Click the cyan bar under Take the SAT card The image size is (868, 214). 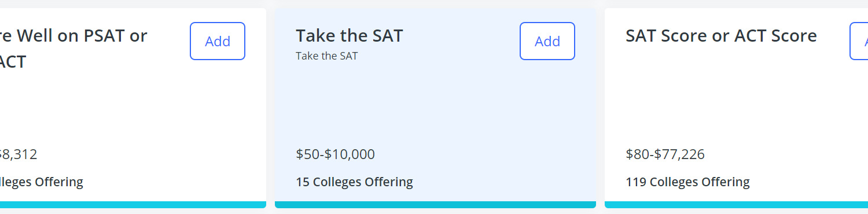click(x=435, y=205)
